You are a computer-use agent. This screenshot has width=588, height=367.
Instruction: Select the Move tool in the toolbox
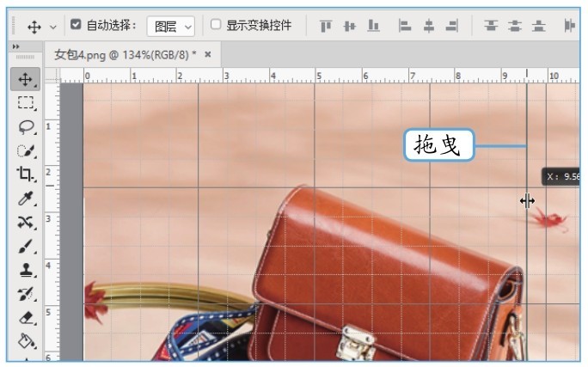coord(25,80)
